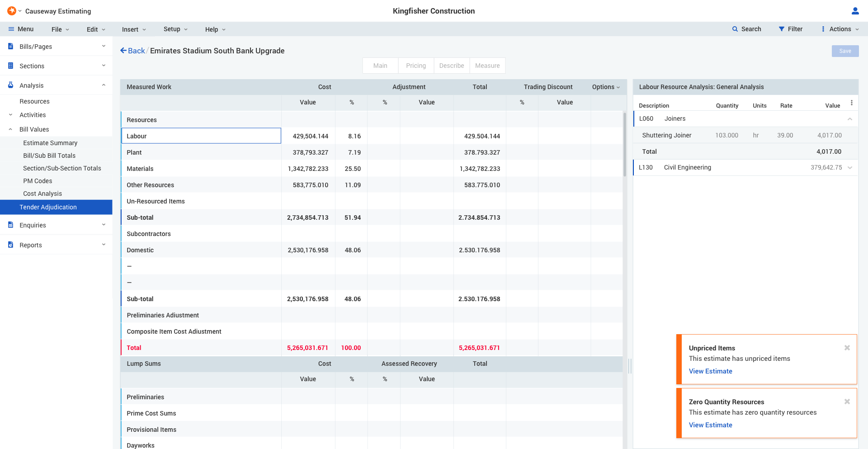Open Estimate Summary in sidebar
Viewport: 868px width, 449px height.
tap(50, 143)
